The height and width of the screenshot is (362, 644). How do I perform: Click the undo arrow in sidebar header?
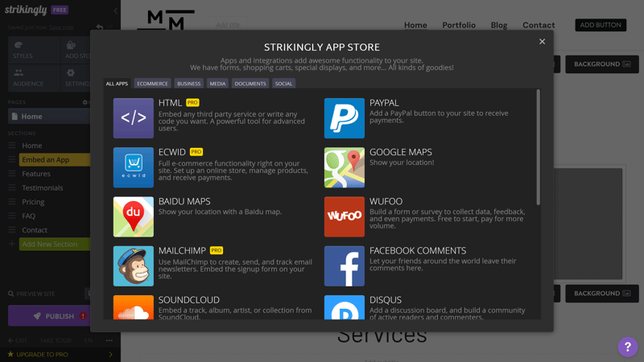[x=99, y=27]
